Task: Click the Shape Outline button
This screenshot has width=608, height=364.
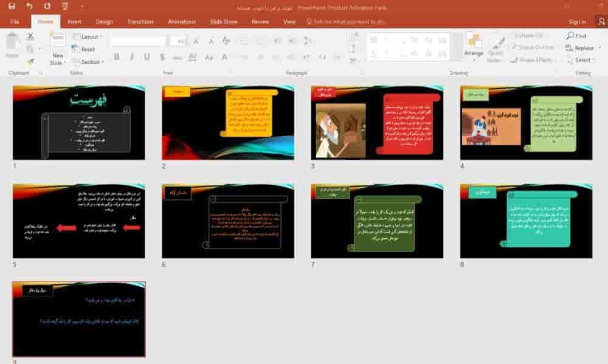Action: pyautogui.click(x=532, y=47)
